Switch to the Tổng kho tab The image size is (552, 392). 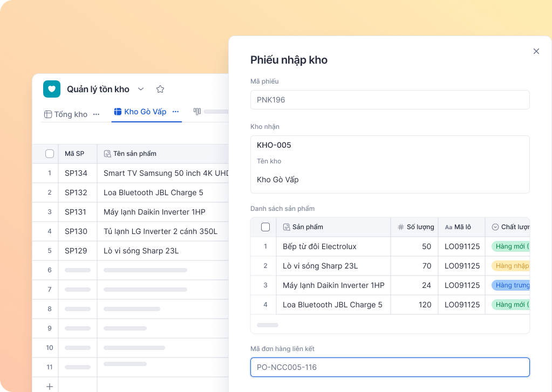pyautogui.click(x=71, y=114)
